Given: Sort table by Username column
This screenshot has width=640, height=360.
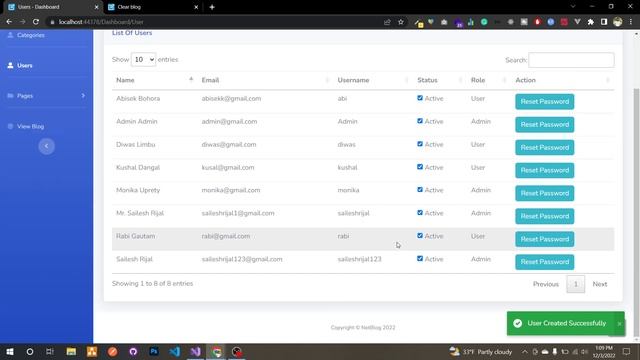Looking at the screenshot, I should (373, 80).
